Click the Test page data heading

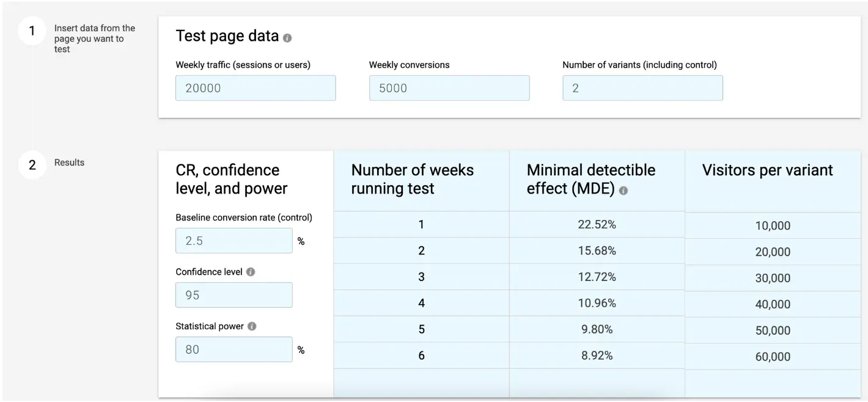click(x=227, y=37)
